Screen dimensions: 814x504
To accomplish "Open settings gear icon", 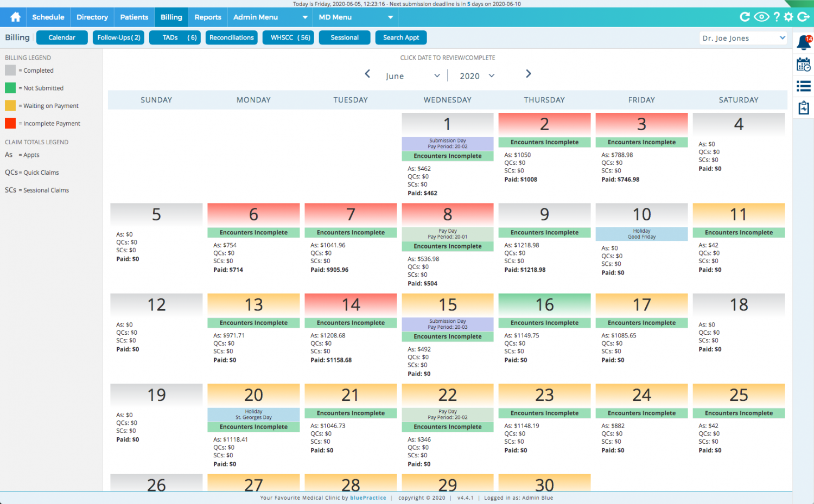I will (x=788, y=17).
